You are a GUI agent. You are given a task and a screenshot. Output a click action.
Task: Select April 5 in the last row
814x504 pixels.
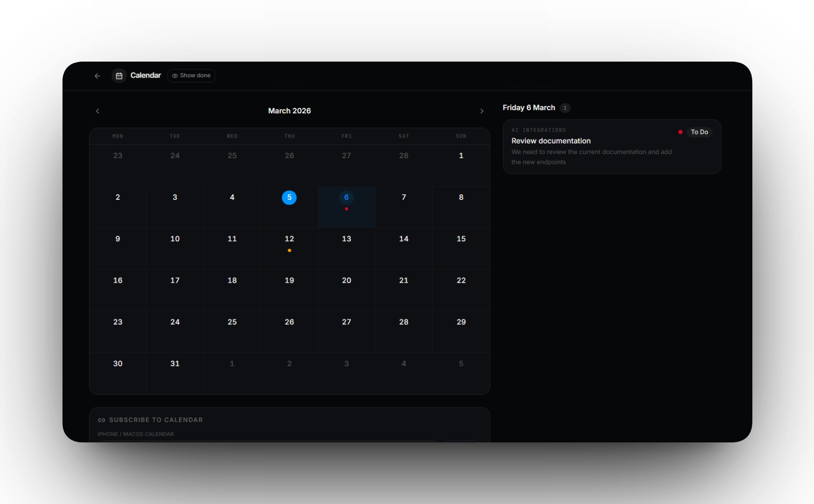tap(461, 364)
